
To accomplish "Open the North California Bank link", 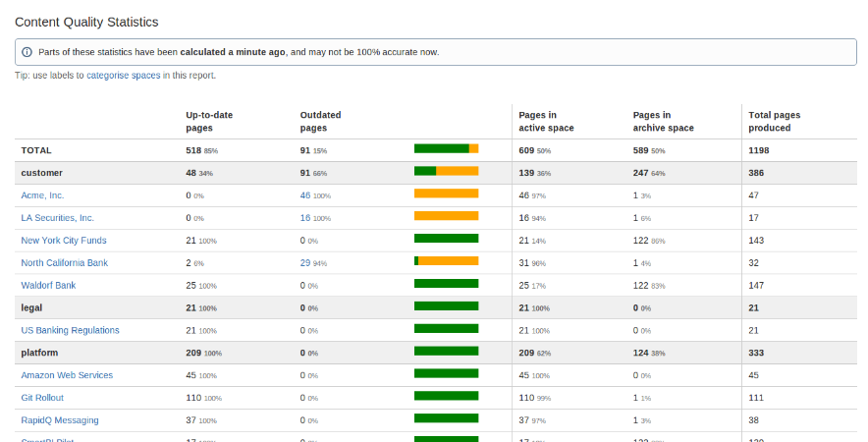I will pos(64,263).
